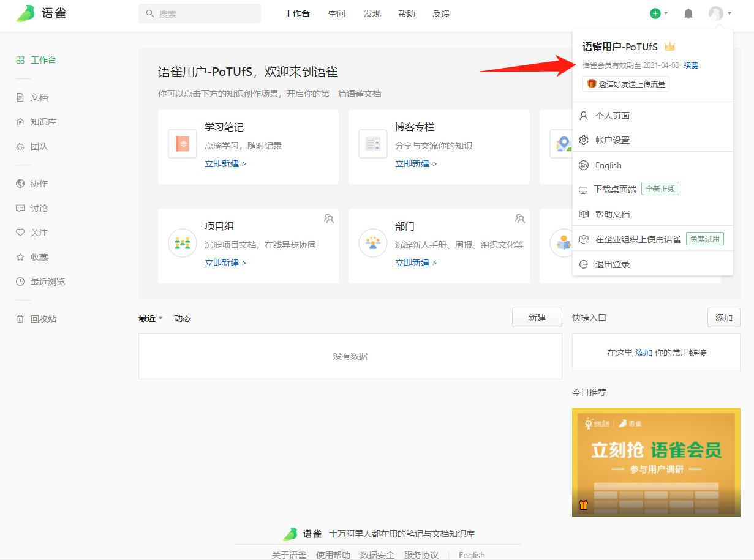Click the 协作 globe icon in the sidebar
The image size is (754, 560).
(20, 184)
